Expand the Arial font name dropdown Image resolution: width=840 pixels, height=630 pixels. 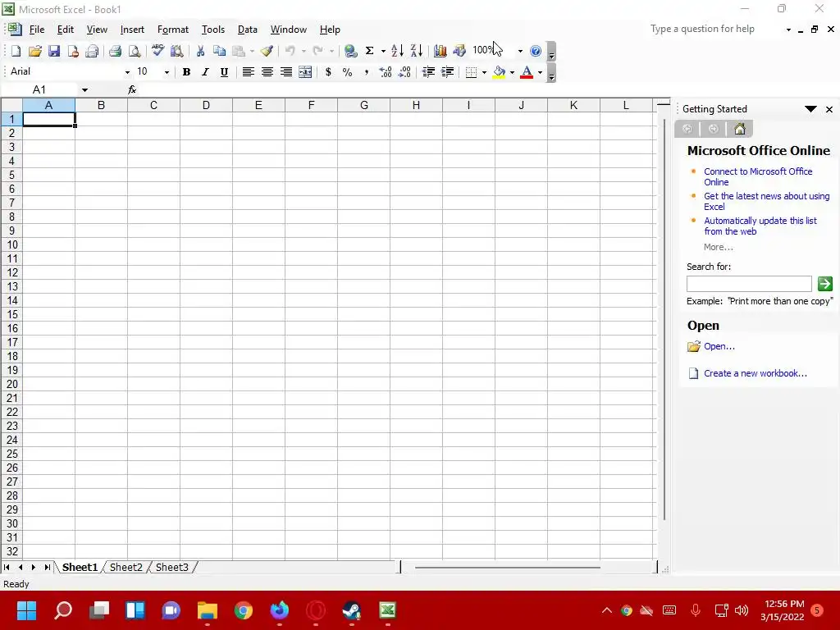coord(127,72)
